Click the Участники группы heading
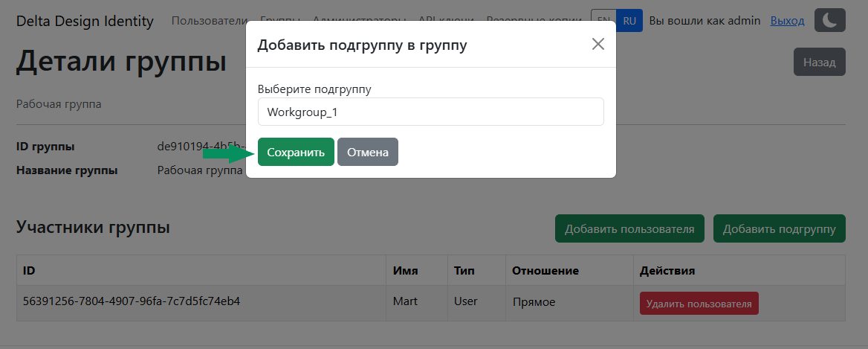Viewport: 868px width, 349px height. (93, 227)
